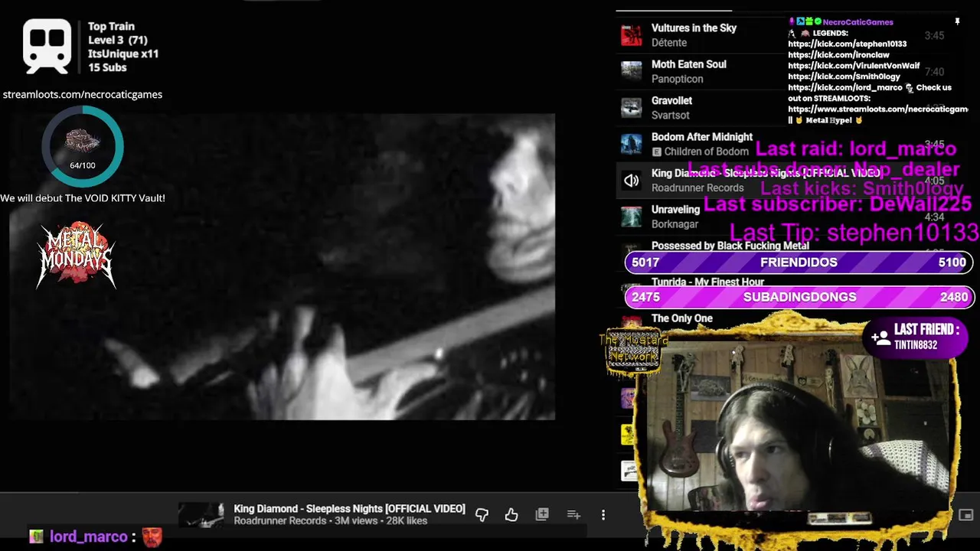The width and height of the screenshot is (980, 551).
Task: Open the Bodom After Midnight album thumbnail
Action: click(632, 144)
